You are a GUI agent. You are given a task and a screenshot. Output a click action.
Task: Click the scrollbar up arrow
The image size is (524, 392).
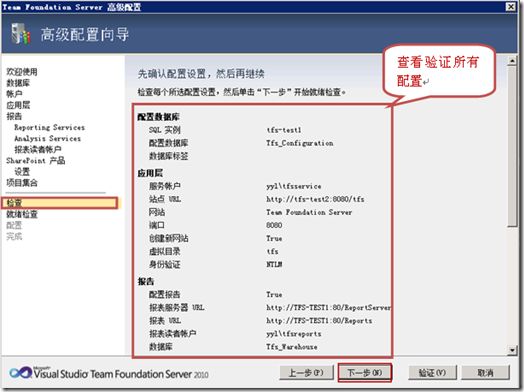pyautogui.click(x=512, y=61)
